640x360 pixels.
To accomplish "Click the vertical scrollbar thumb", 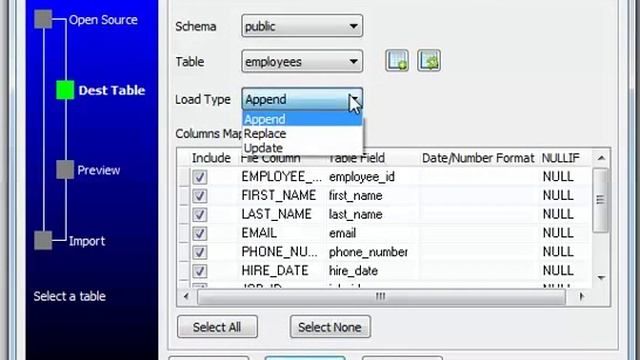I will [600, 200].
